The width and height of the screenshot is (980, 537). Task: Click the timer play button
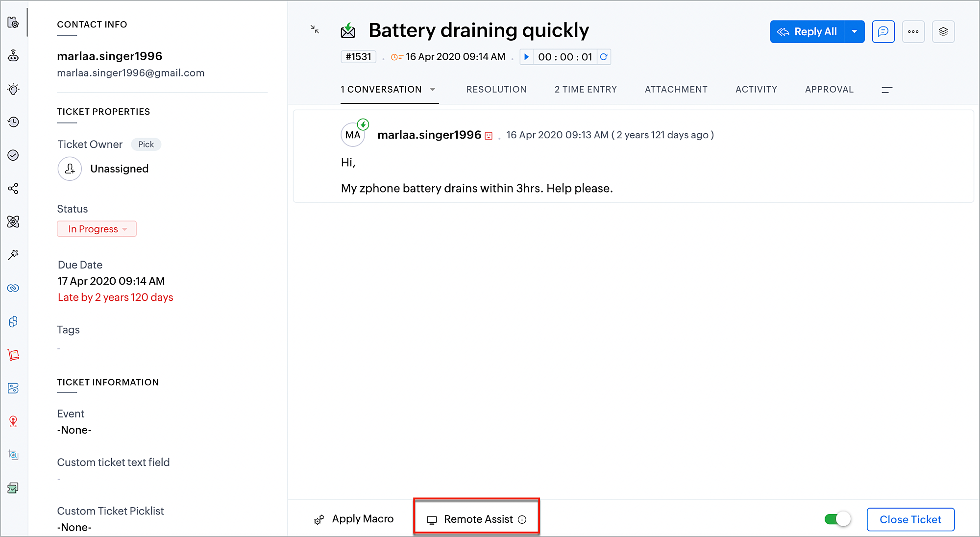[x=526, y=57]
